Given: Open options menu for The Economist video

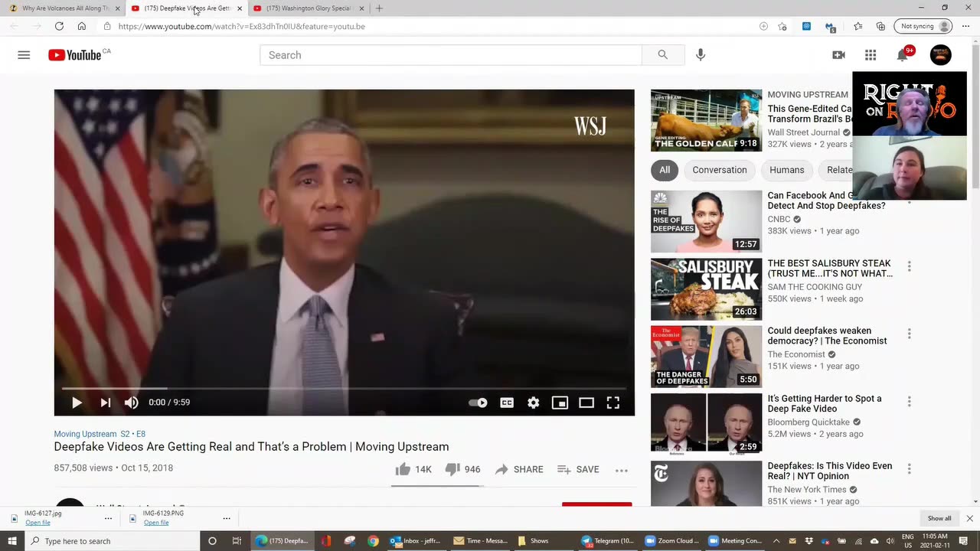Looking at the screenshot, I should 909,334.
